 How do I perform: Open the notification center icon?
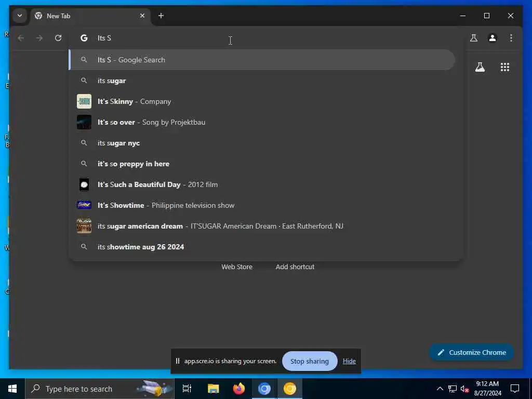point(515,389)
